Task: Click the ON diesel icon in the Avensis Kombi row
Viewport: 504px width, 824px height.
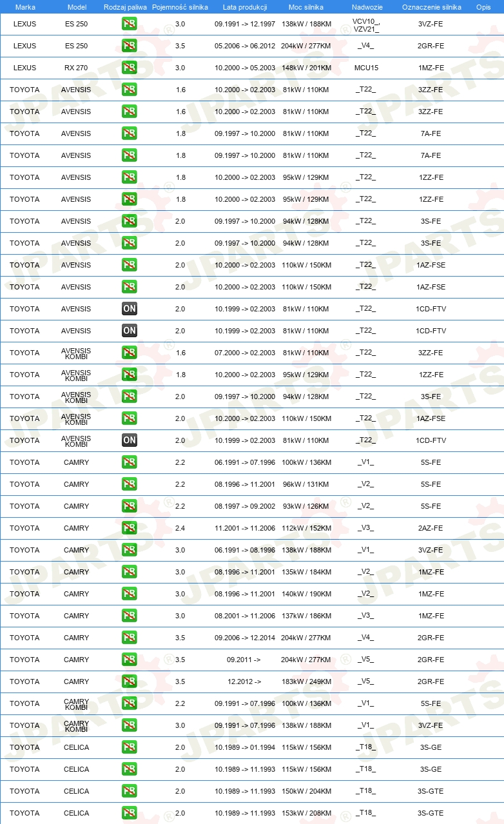Action: 130,440
